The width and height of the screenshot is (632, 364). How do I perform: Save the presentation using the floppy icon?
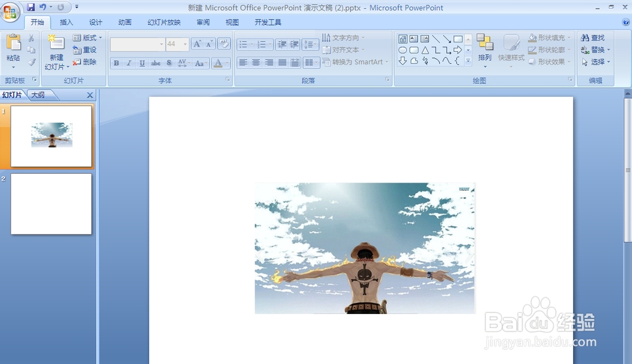point(30,7)
